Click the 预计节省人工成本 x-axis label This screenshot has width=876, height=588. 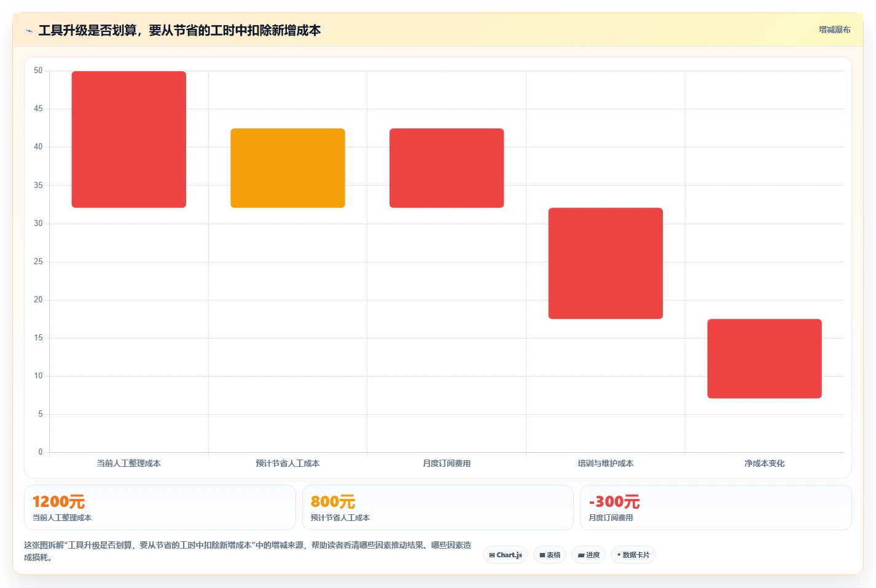[287, 463]
